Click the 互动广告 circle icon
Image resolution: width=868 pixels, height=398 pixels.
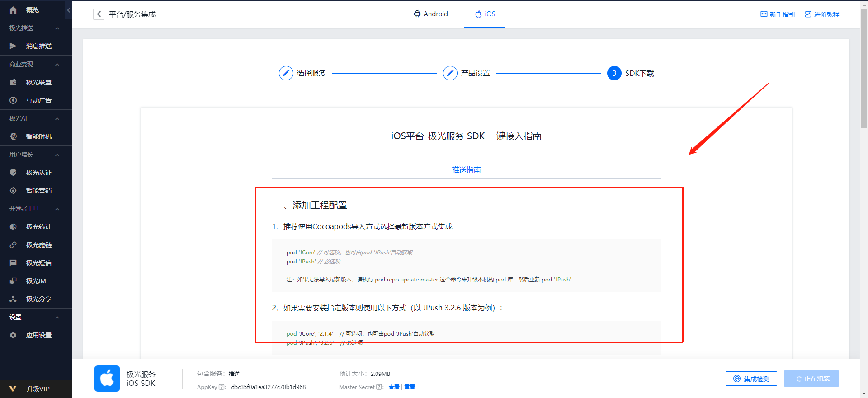(13, 100)
